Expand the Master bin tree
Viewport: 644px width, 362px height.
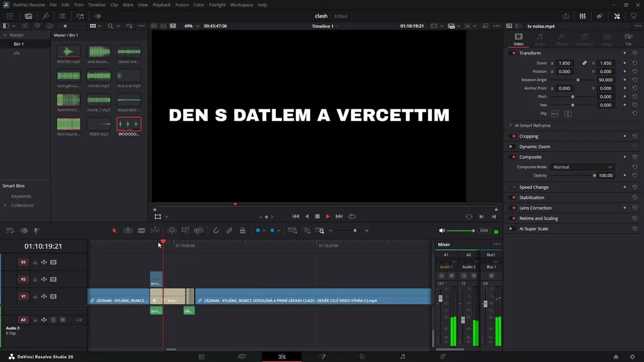pos(5,35)
